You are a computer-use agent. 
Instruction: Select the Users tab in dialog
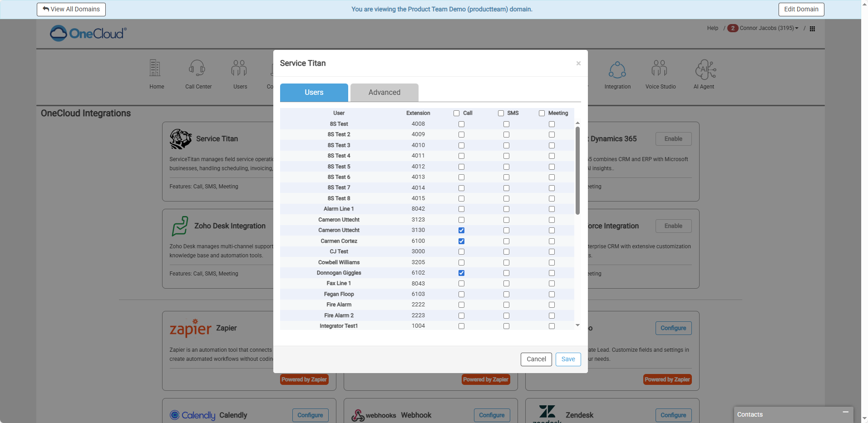[314, 93]
